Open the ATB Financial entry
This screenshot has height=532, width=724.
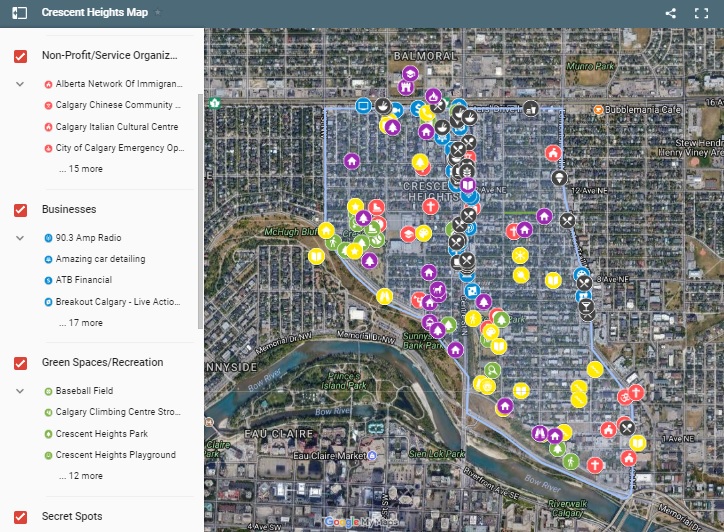tap(78, 280)
